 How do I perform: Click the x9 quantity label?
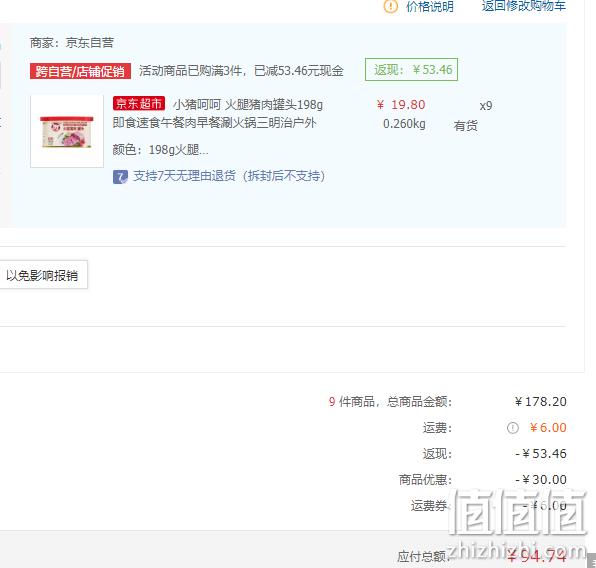(486, 106)
